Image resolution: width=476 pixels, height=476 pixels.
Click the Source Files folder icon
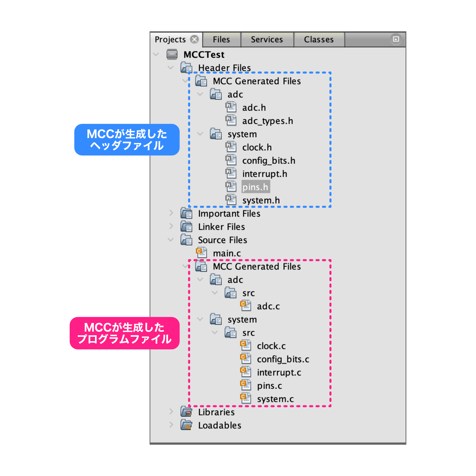coord(186,239)
